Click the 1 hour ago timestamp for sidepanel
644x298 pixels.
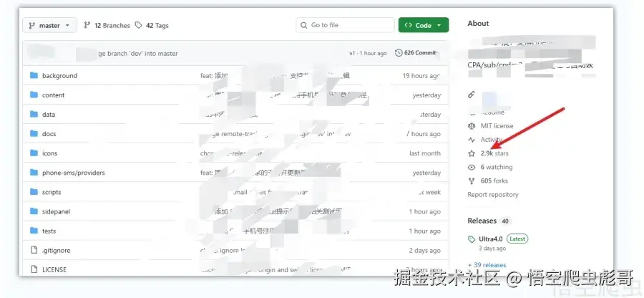pos(424,212)
